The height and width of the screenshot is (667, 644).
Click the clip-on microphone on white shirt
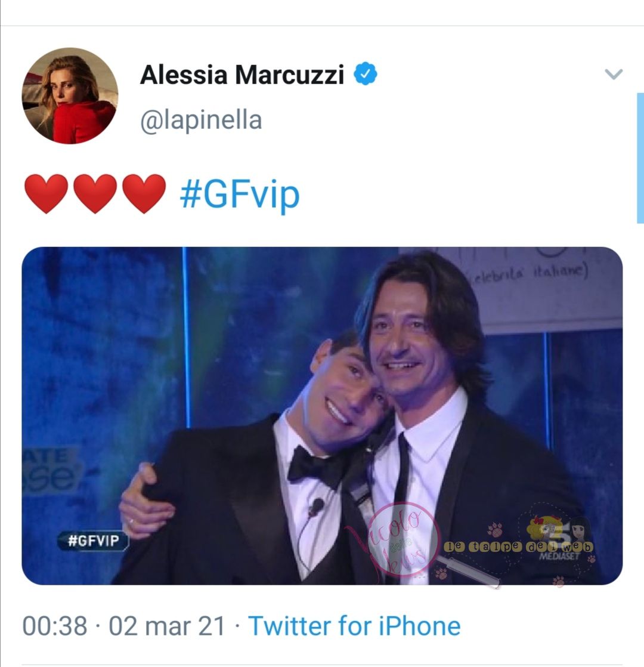point(316,507)
